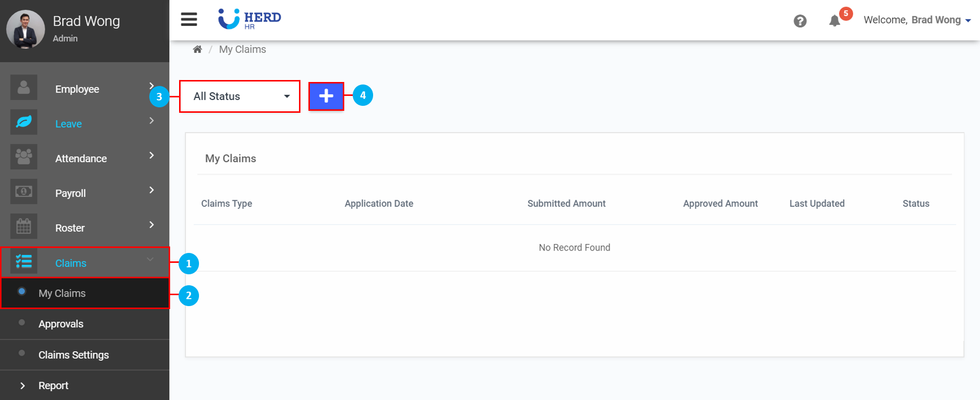
Task: Click the HERD HR logo
Action: (x=249, y=19)
